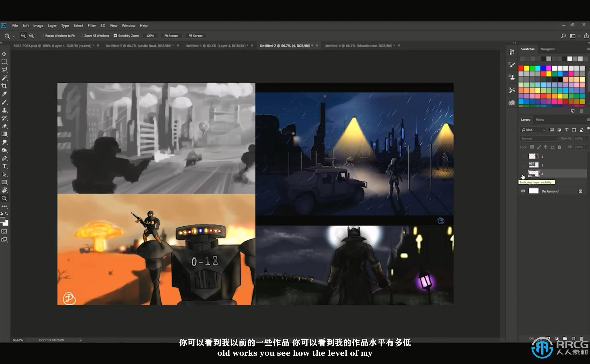The width and height of the screenshot is (590, 364).
Task: Filter layers by adjustment layers
Action: pos(559,130)
